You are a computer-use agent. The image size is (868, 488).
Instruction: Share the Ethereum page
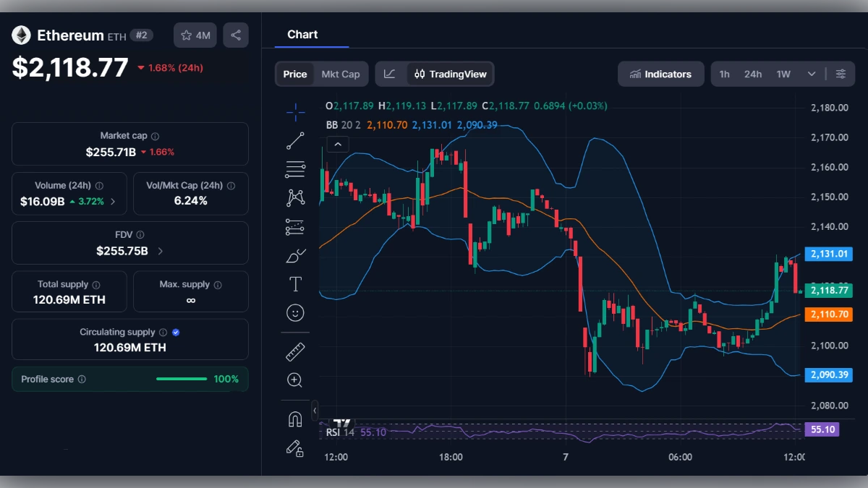[235, 35]
